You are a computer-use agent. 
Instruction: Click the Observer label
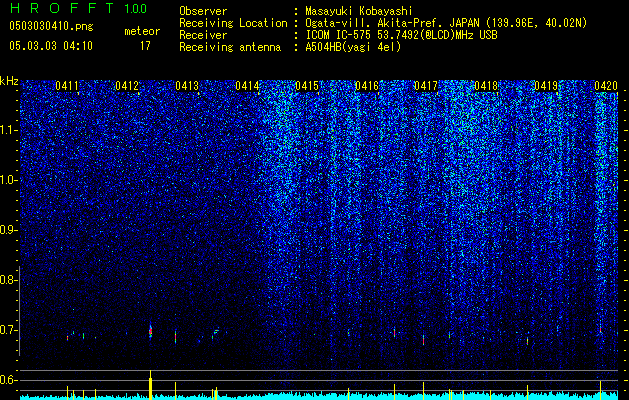point(203,12)
